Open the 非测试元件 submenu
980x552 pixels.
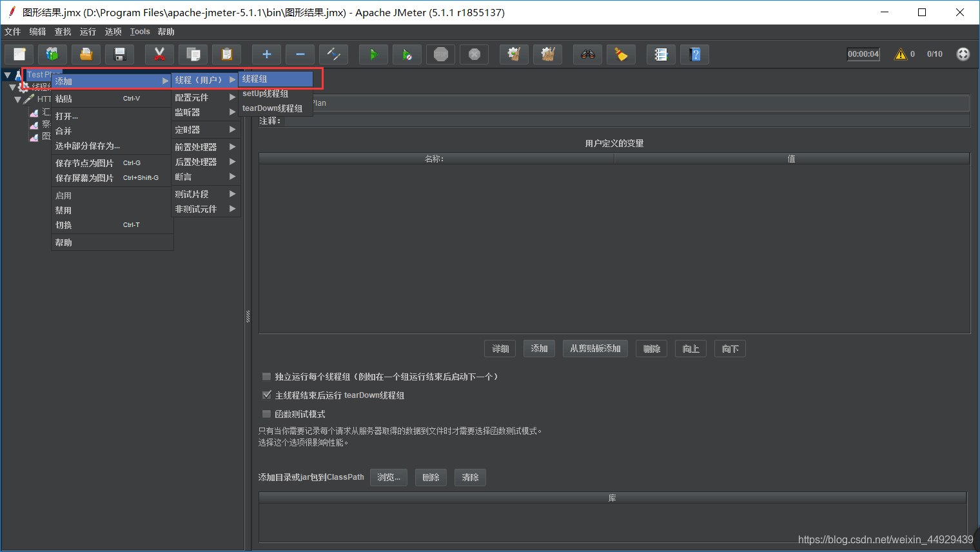(206, 209)
